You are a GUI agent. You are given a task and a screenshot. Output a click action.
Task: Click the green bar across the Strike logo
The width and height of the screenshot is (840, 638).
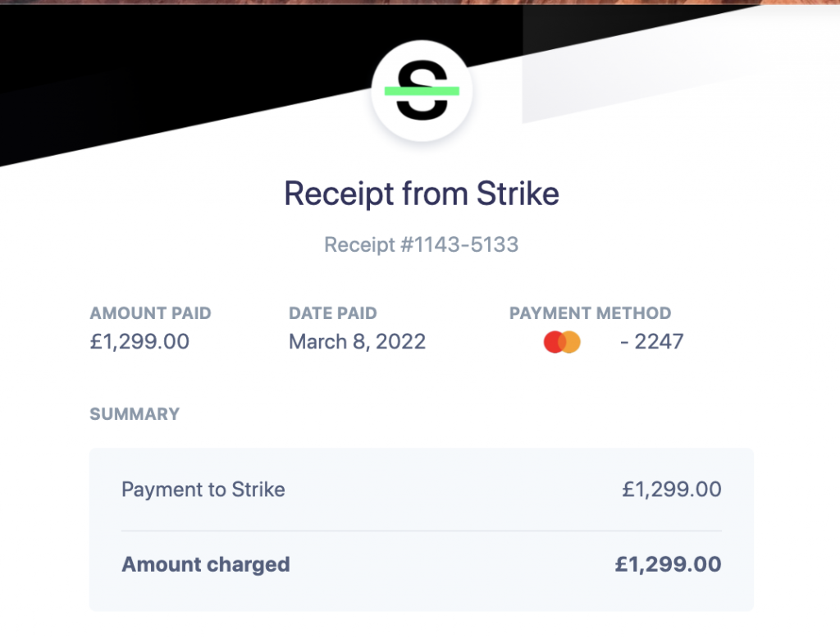click(422, 91)
